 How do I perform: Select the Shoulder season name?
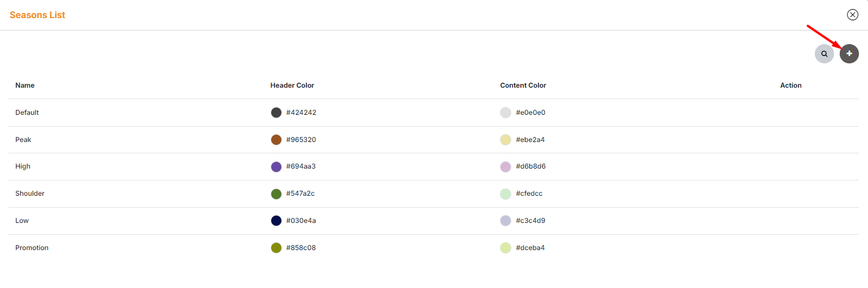tap(30, 194)
